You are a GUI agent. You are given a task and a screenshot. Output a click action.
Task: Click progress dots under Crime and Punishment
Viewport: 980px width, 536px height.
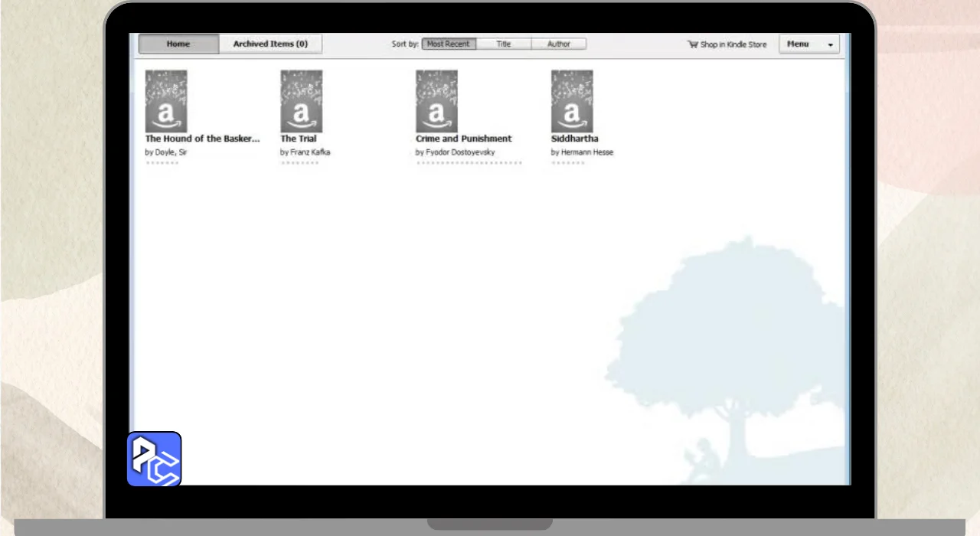point(469,162)
